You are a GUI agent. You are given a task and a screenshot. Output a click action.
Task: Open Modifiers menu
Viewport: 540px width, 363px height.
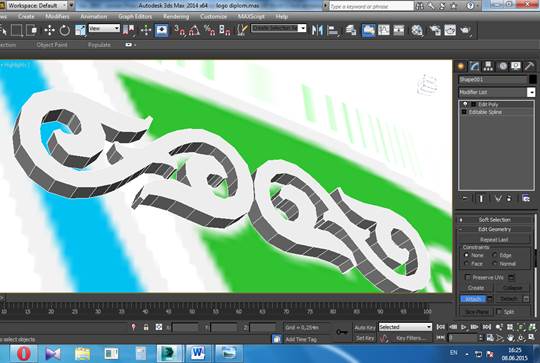pos(57,17)
